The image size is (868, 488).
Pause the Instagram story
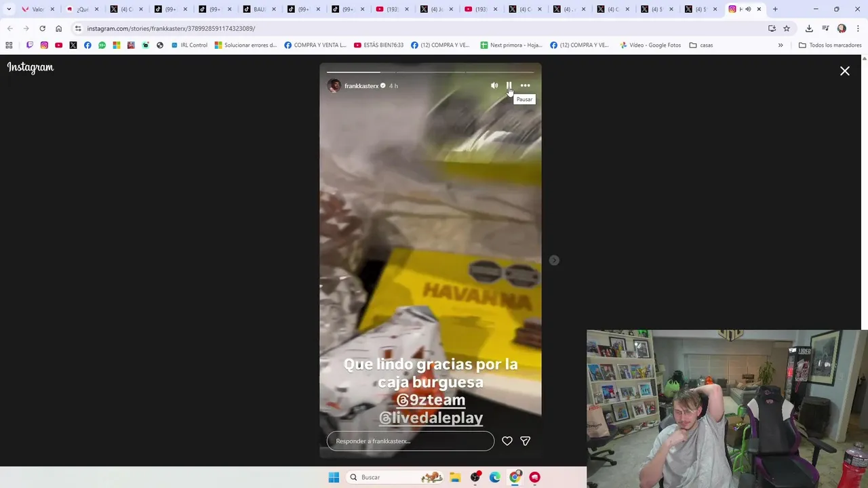pyautogui.click(x=509, y=85)
